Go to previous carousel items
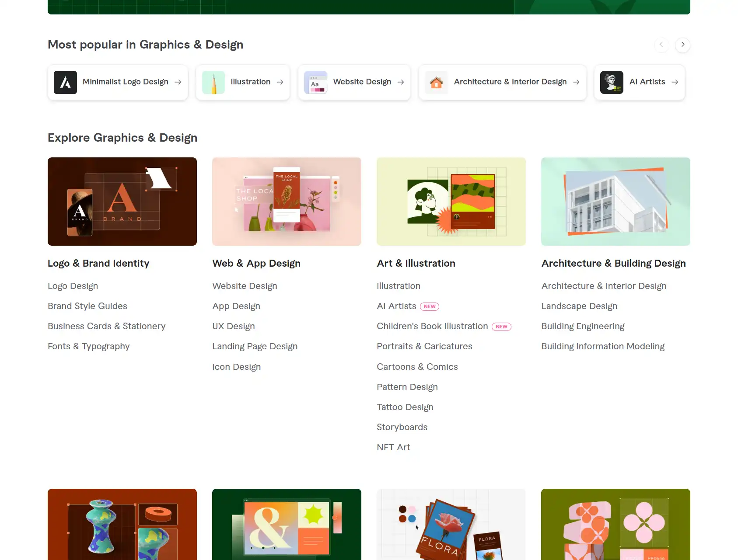Image resolution: width=738 pixels, height=560 pixels. click(x=661, y=45)
